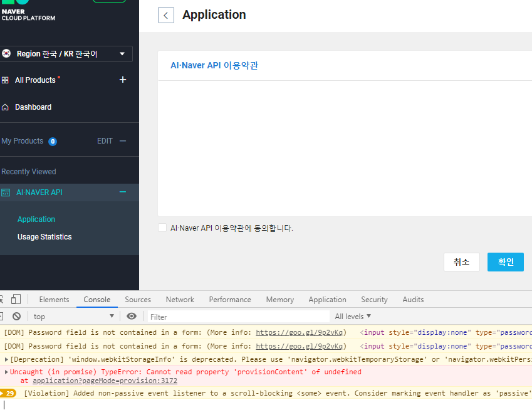The height and width of the screenshot is (410, 532).
Task: Open the Security tab
Action: tap(374, 300)
